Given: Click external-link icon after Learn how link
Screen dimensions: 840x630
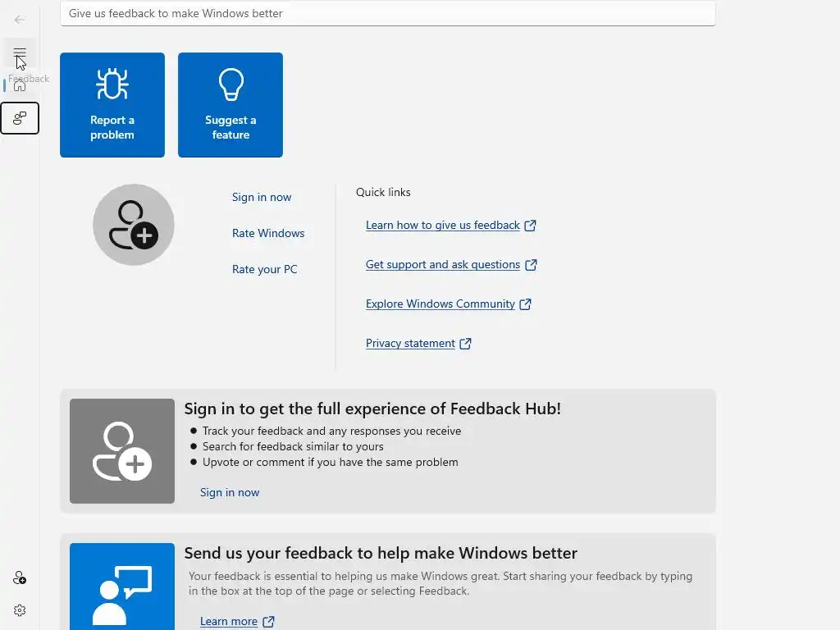Looking at the screenshot, I should 531,226.
